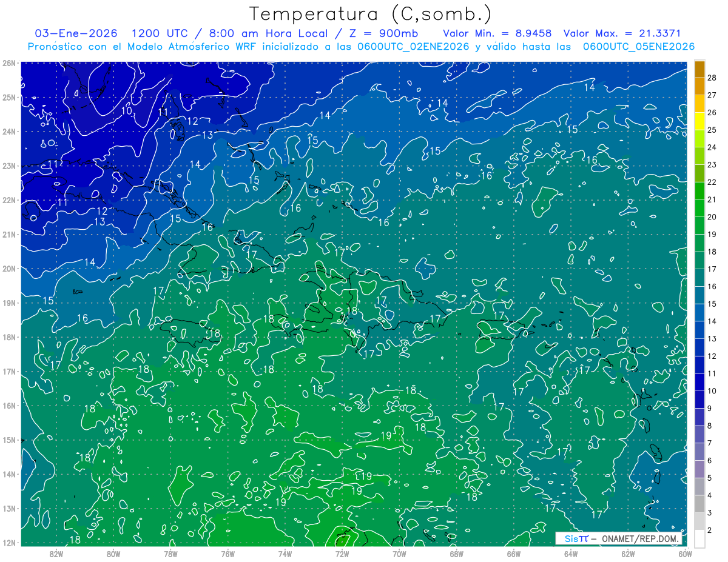Image resolution: width=728 pixels, height=562 pixels.
Task: Pick the white segment below 2 on the scale
Action: tap(699, 538)
